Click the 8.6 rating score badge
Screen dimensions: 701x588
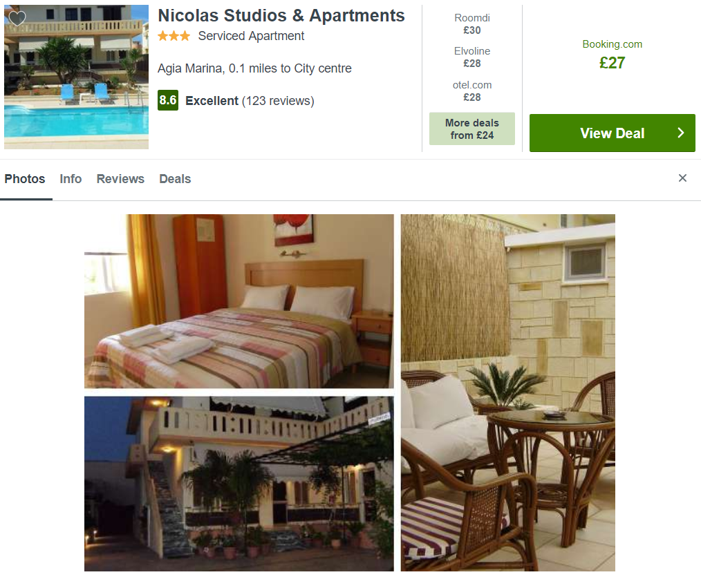(x=168, y=100)
